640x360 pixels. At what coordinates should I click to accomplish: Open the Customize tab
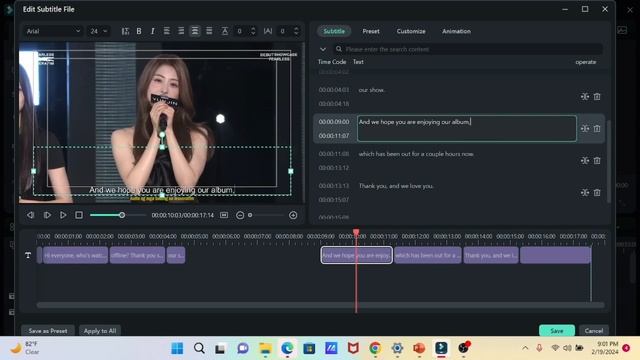[411, 31]
